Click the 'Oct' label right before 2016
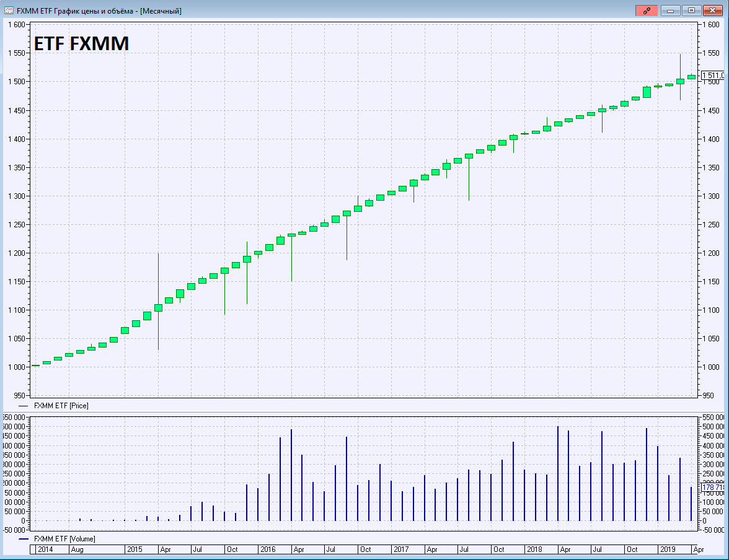The image size is (729, 560). [x=232, y=549]
